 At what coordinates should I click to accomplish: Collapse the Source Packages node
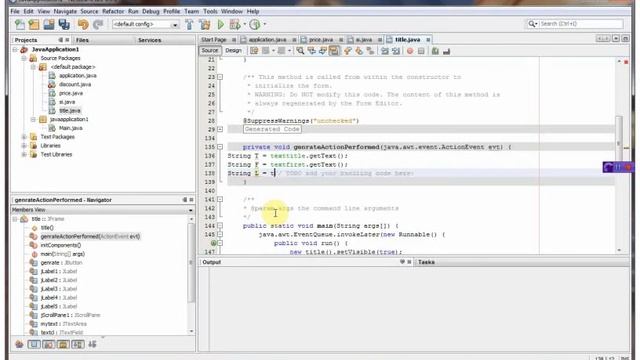(24, 58)
